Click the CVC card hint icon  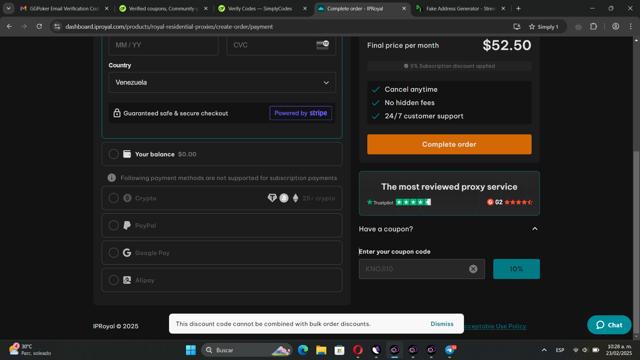click(x=322, y=44)
